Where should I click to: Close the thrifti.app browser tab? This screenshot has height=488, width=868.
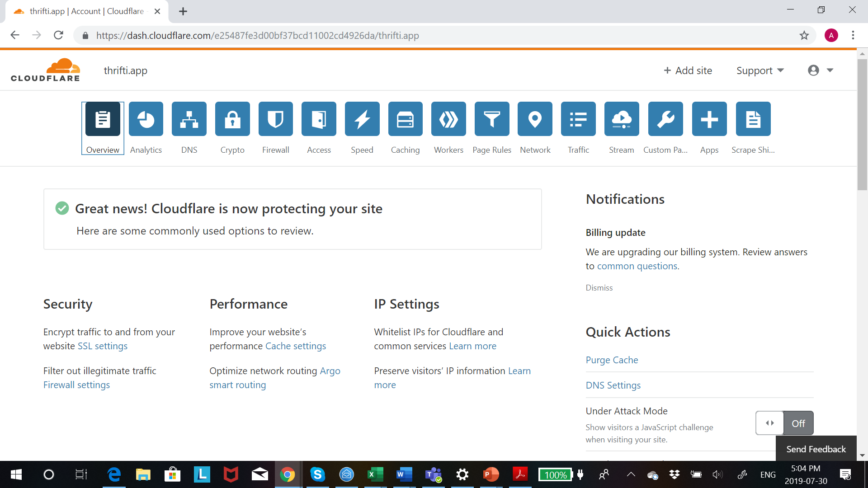coord(157,11)
